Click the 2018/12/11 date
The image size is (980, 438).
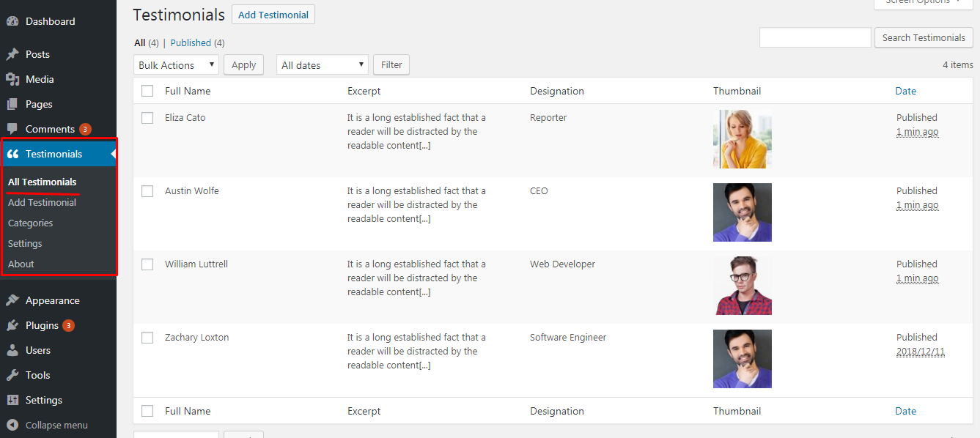(x=921, y=352)
